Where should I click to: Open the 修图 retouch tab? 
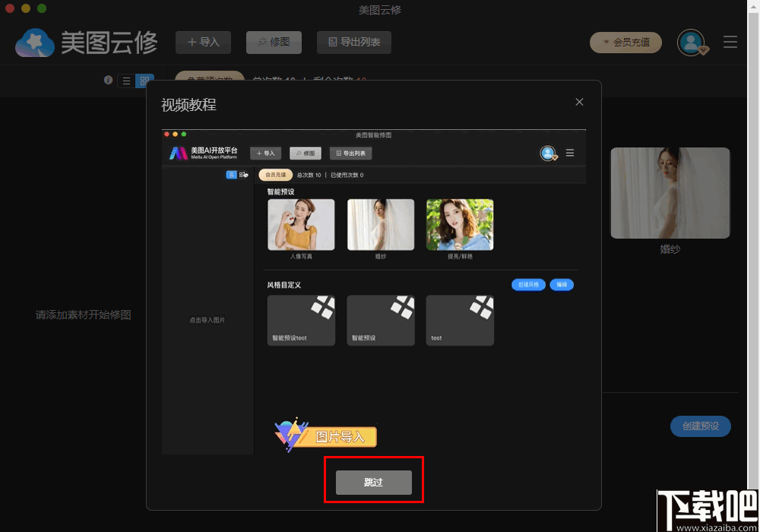click(274, 42)
